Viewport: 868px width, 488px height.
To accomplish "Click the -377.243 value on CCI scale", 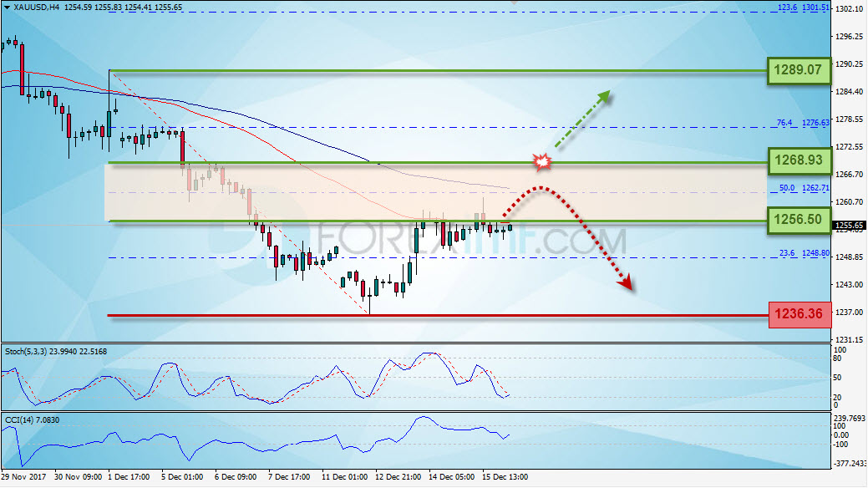I will coord(850,463).
